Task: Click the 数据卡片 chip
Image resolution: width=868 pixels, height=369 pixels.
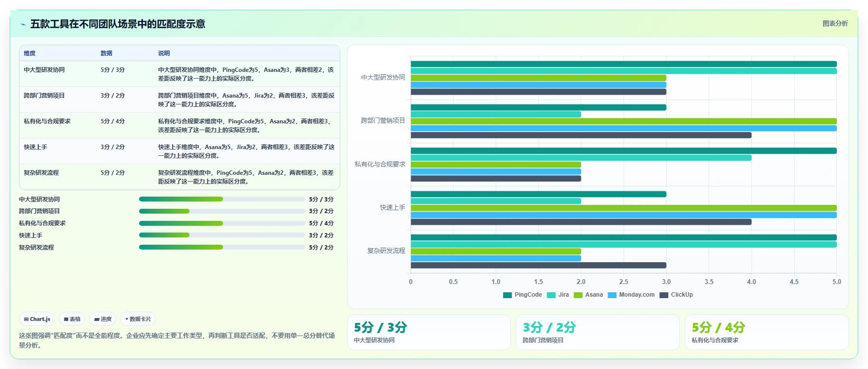Action: click(x=138, y=319)
